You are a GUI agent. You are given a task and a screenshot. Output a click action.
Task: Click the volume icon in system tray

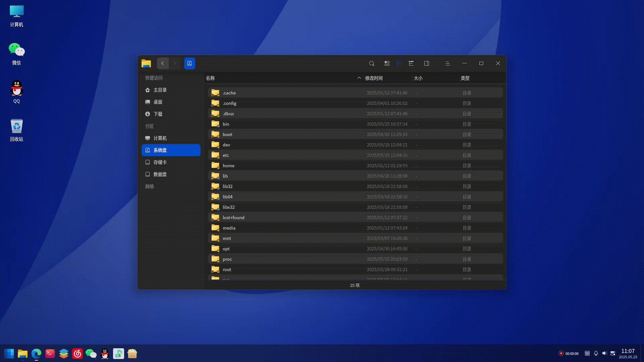(x=604, y=353)
